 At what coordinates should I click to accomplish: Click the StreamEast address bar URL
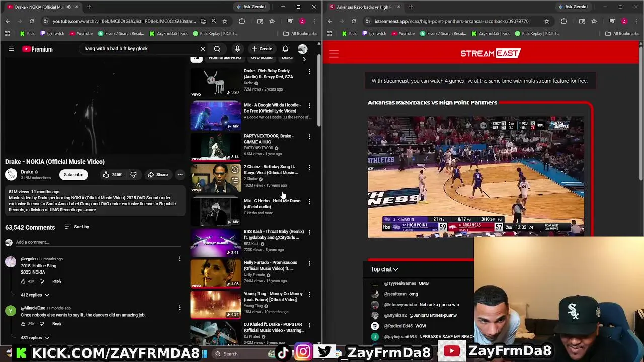[x=451, y=21]
